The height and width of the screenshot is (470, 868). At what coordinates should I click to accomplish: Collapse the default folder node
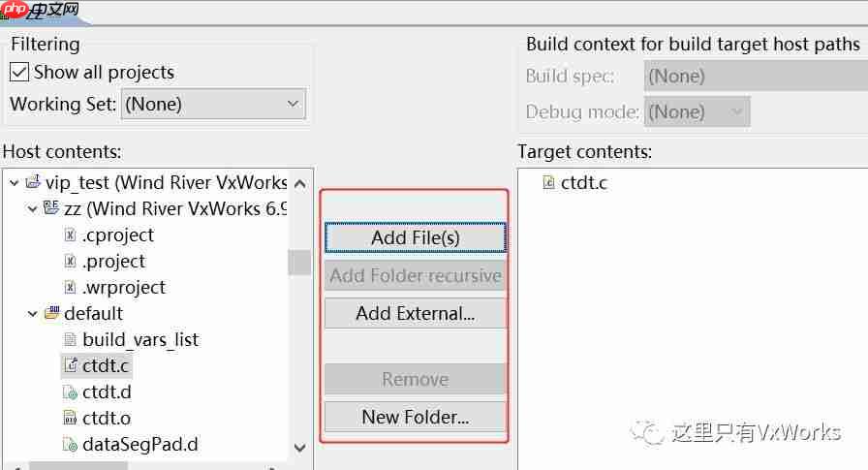click(32, 314)
